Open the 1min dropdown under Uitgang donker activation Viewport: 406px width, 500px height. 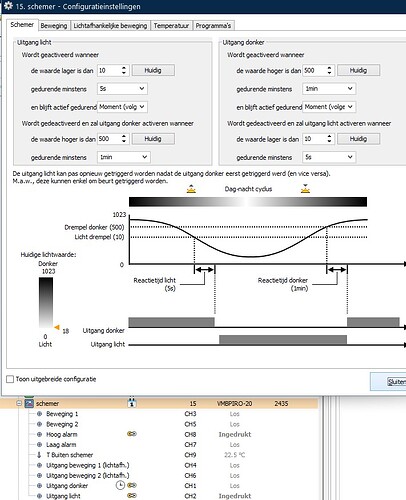[x=329, y=89]
